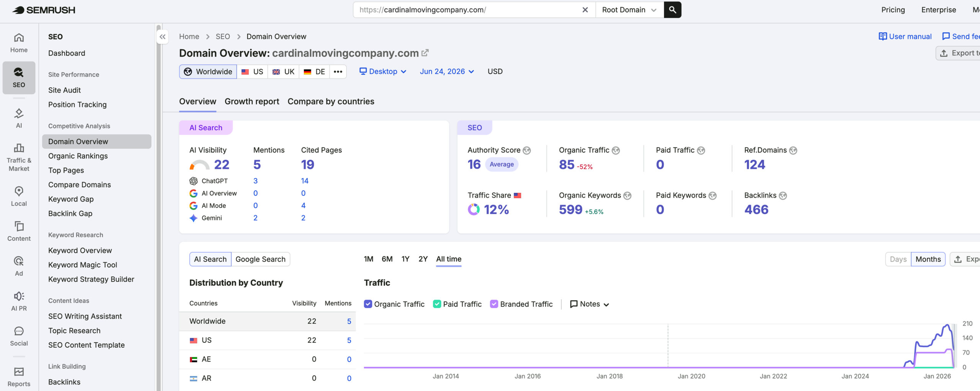The width and height of the screenshot is (980, 391).
Task: Expand Notes dropdown
Action: click(590, 304)
